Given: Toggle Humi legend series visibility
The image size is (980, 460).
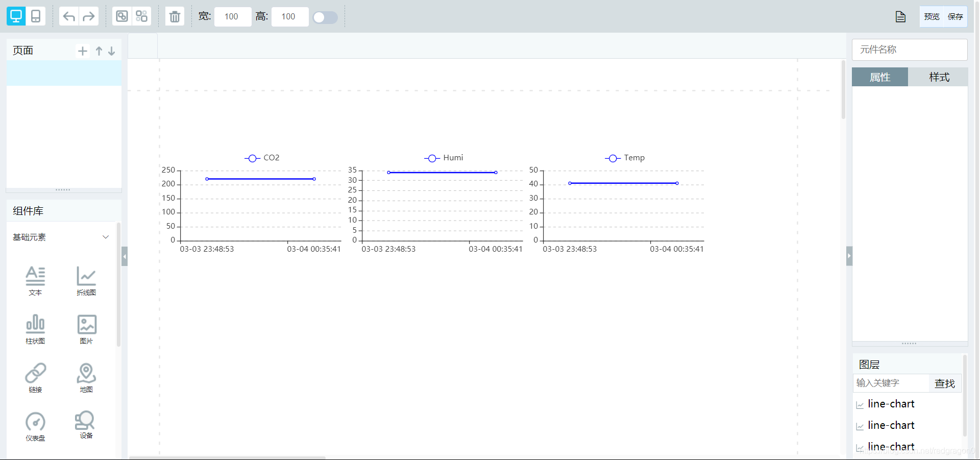Looking at the screenshot, I should click(x=444, y=158).
